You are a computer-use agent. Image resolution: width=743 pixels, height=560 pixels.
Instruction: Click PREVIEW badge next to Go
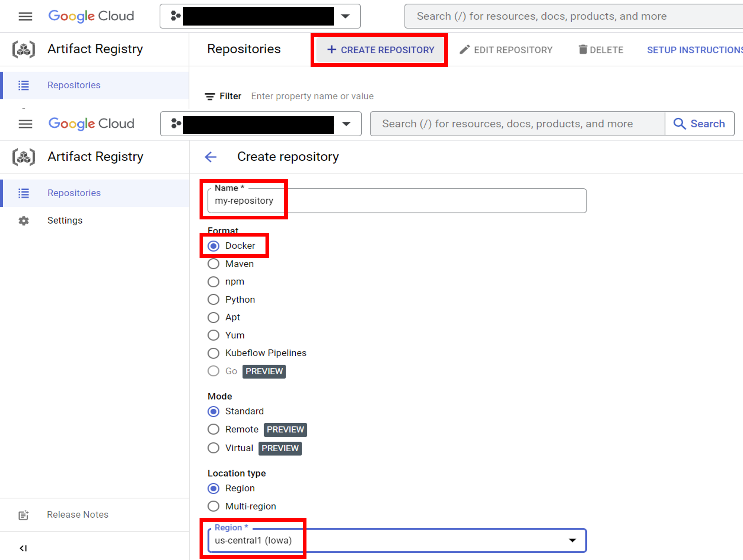[x=264, y=372]
